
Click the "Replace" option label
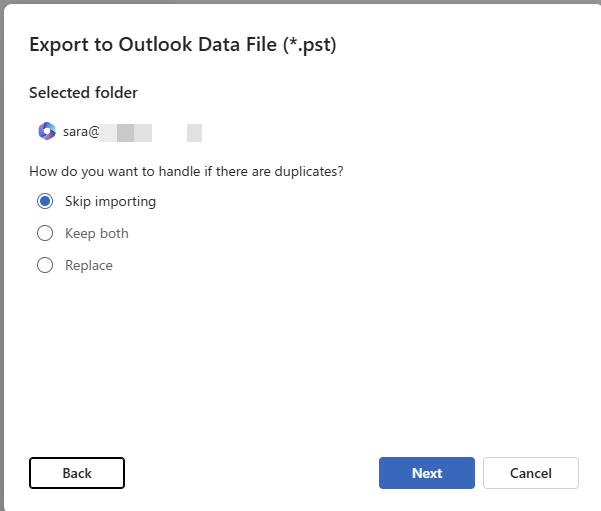point(89,265)
